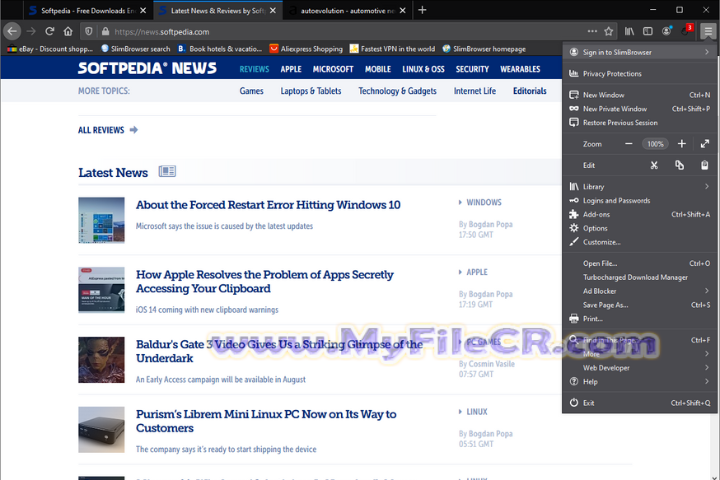Open the Security section
This screenshot has height=480, width=720.
pos(472,69)
